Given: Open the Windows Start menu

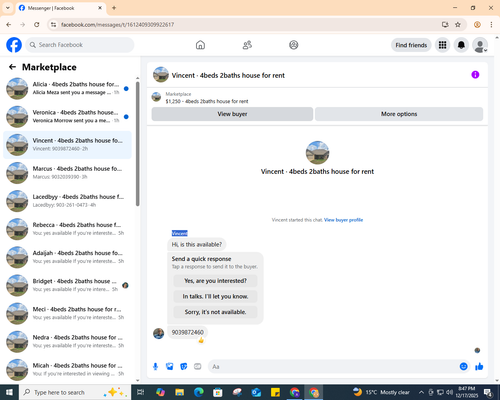Looking at the screenshot, I should (x=9, y=392).
